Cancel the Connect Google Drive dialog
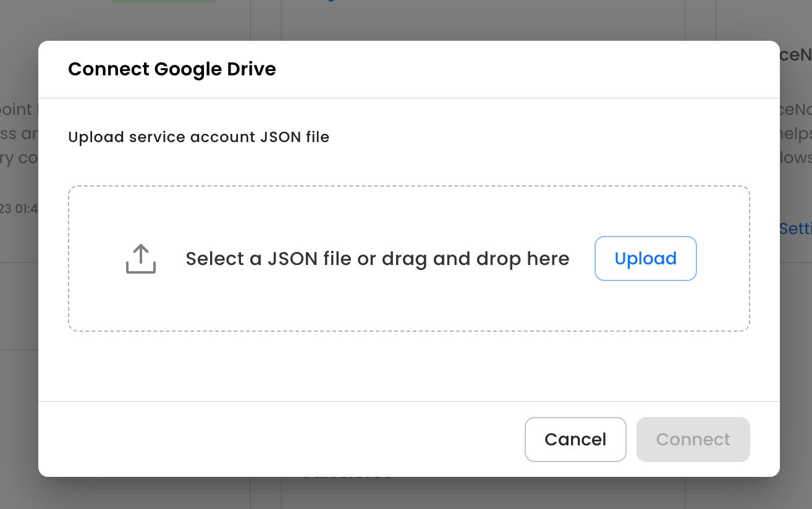The image size is (812, 509). click(575, 439)
